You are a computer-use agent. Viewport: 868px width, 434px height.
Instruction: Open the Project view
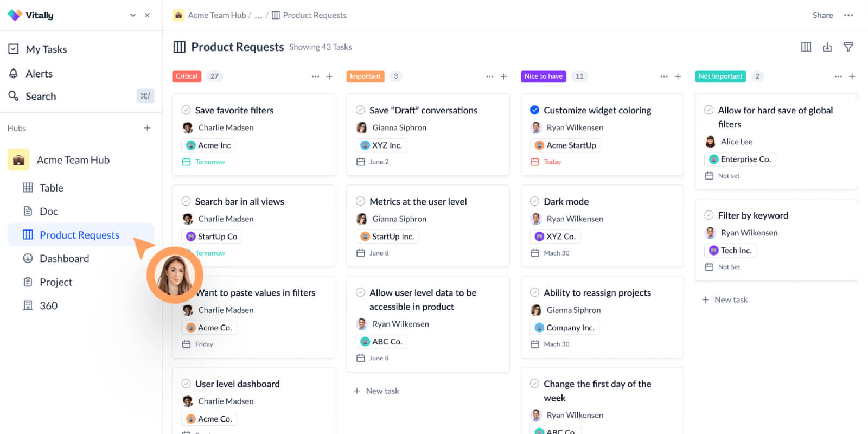point(48,282)
